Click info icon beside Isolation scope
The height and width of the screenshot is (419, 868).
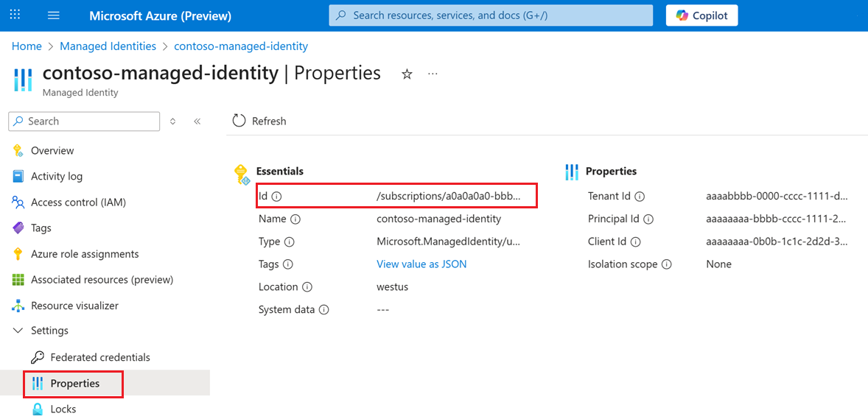667,264
